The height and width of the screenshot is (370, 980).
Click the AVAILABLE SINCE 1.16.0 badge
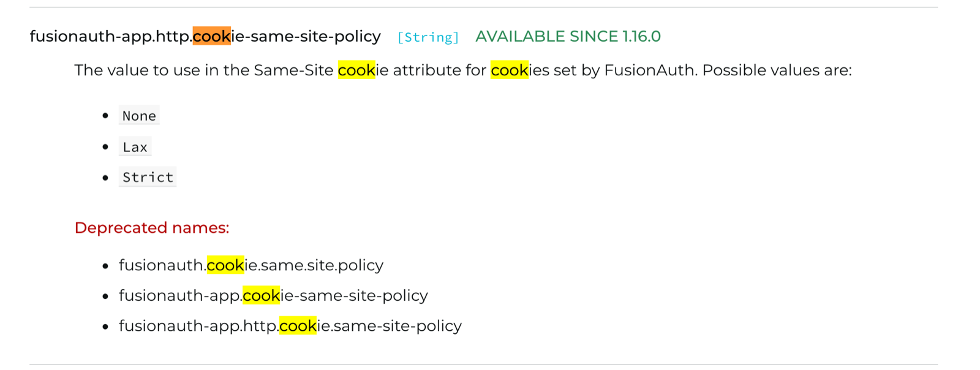568,36
